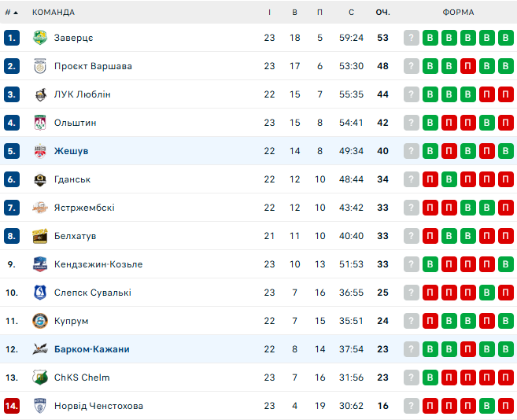The width and height of the screenshot is (517, 420).
Task: Click the Гданськ team logo
Action: point(40,179)
